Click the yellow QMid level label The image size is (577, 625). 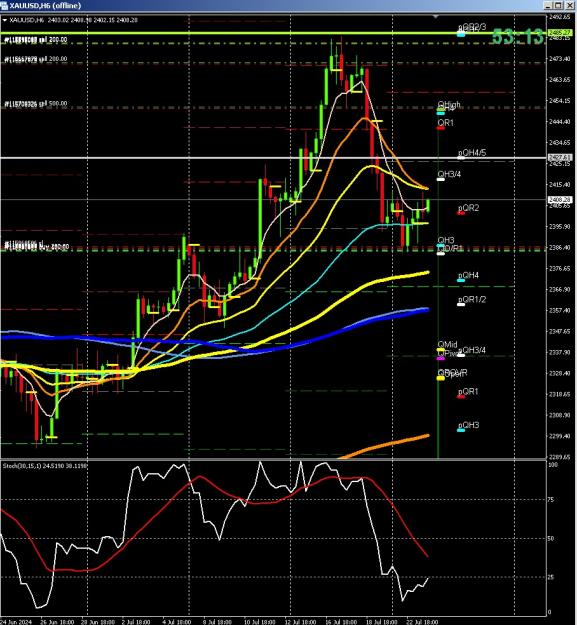click(447, 344)
